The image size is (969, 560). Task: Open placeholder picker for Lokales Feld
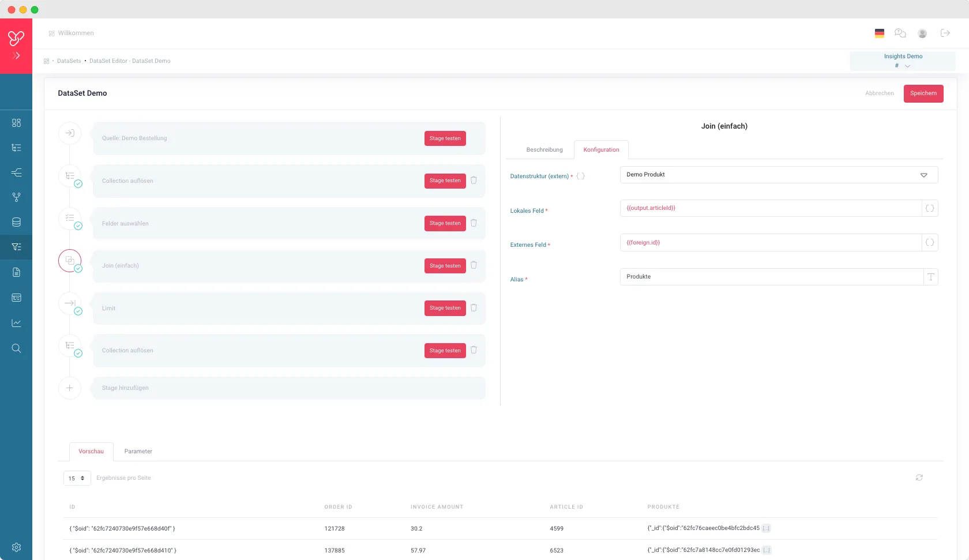tap(930, 208)
